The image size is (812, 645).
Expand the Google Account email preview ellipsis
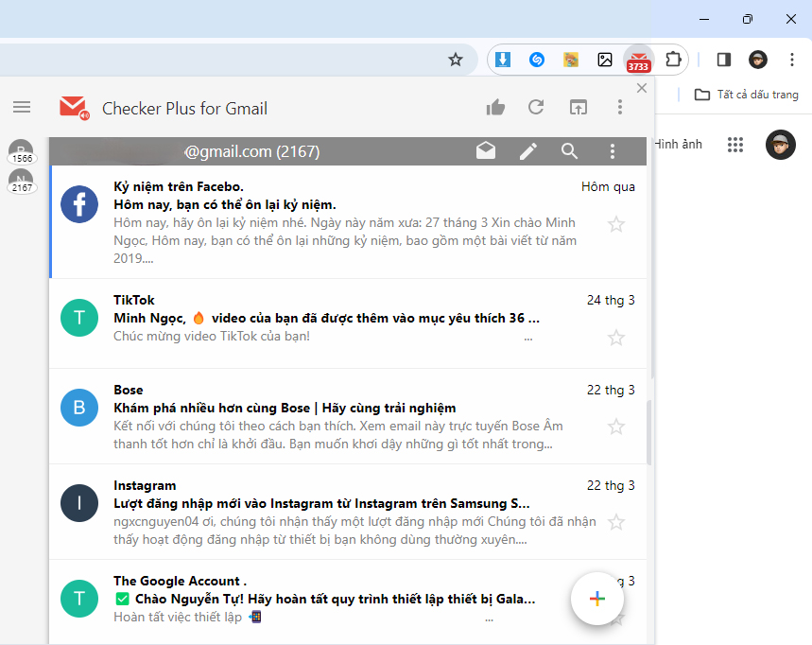point(490,619)
